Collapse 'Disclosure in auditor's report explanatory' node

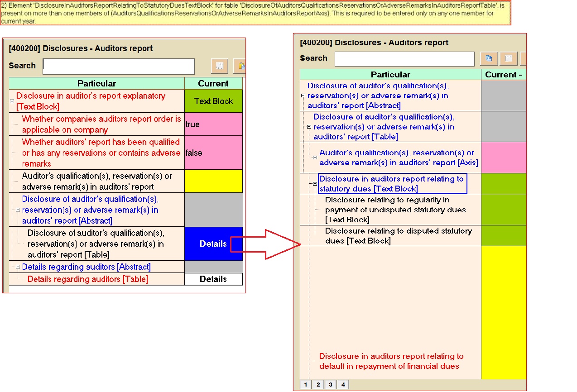(x=12, y=102)
